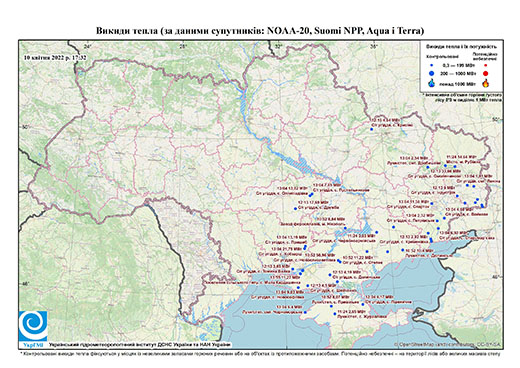Viewport: 520px width, 368px height.
Task: Click the small red dot in legend
Action: [x=486, y=65]
